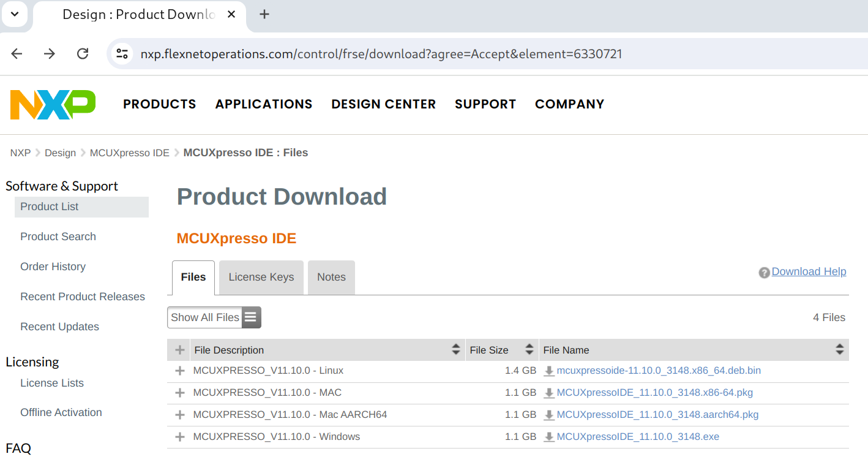The image size is (868, 462).
Task: Go back with the browser back arrow
Action: pyautogui.click(x=17, y=54)
